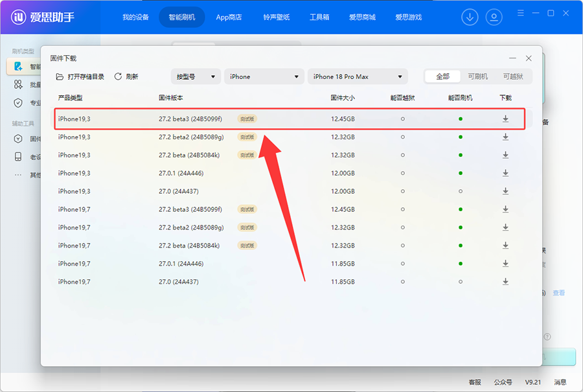Open 爱思商城 tab
The image size is (583, 392).
362,17
